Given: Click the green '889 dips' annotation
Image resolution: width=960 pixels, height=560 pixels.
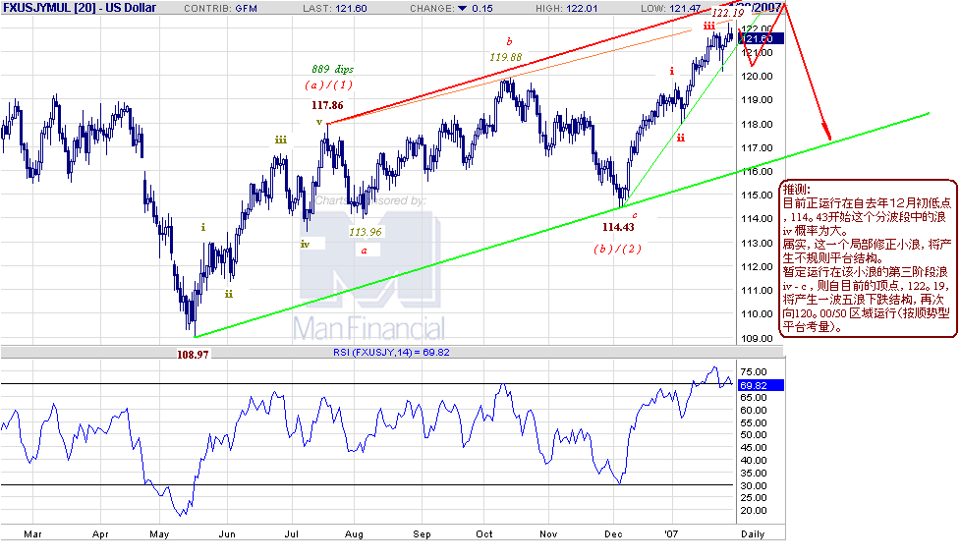Looking at the screenshot, I should (332, 69).
